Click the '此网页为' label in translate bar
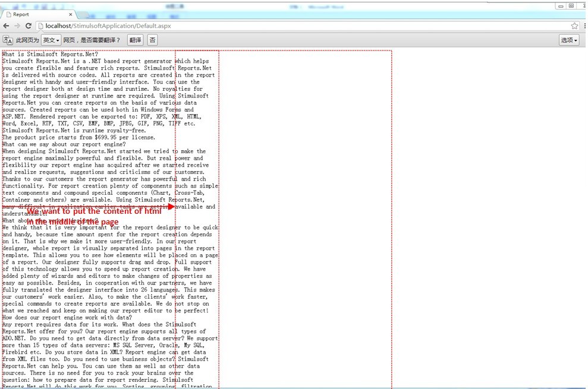This screenshot has height=389, width=588. tap(27, 40)
